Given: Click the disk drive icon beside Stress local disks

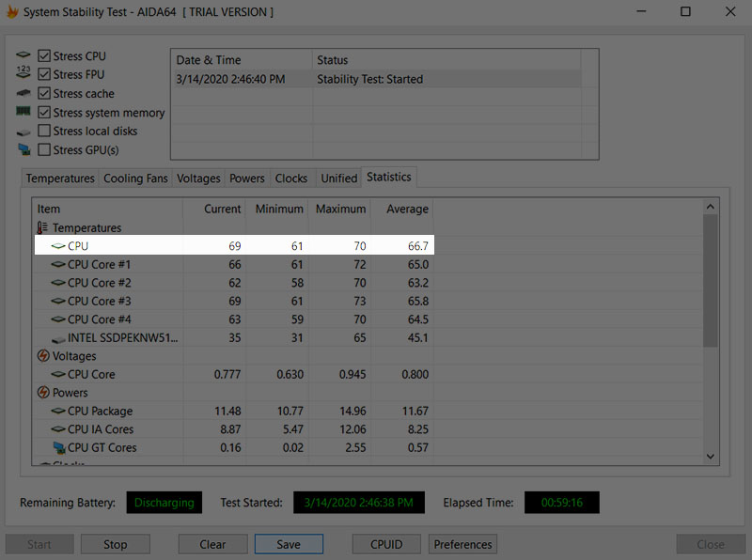Looking at the screenshot, I should pyautogui.click(x=23, y=132).
